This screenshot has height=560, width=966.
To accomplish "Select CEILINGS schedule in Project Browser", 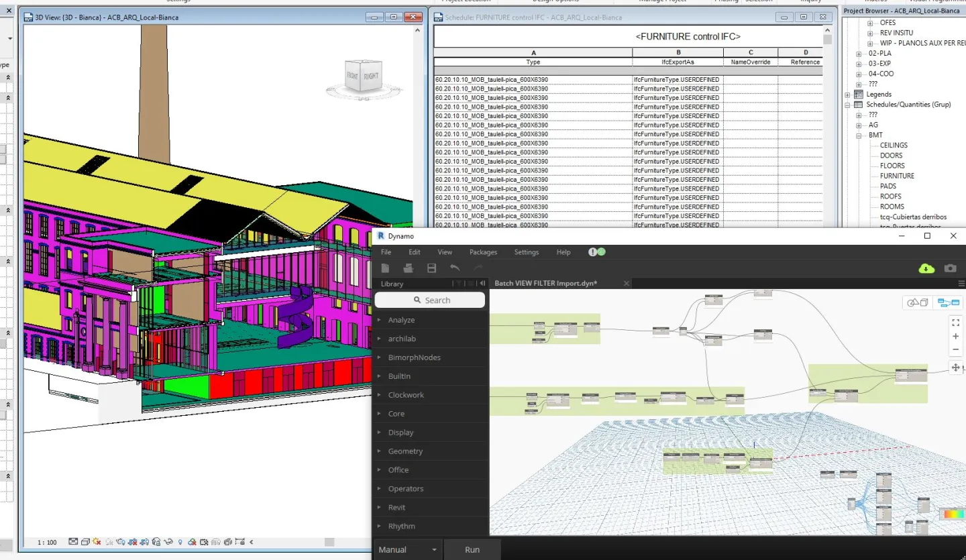I will pyautogui.click(x=894, y=146).
